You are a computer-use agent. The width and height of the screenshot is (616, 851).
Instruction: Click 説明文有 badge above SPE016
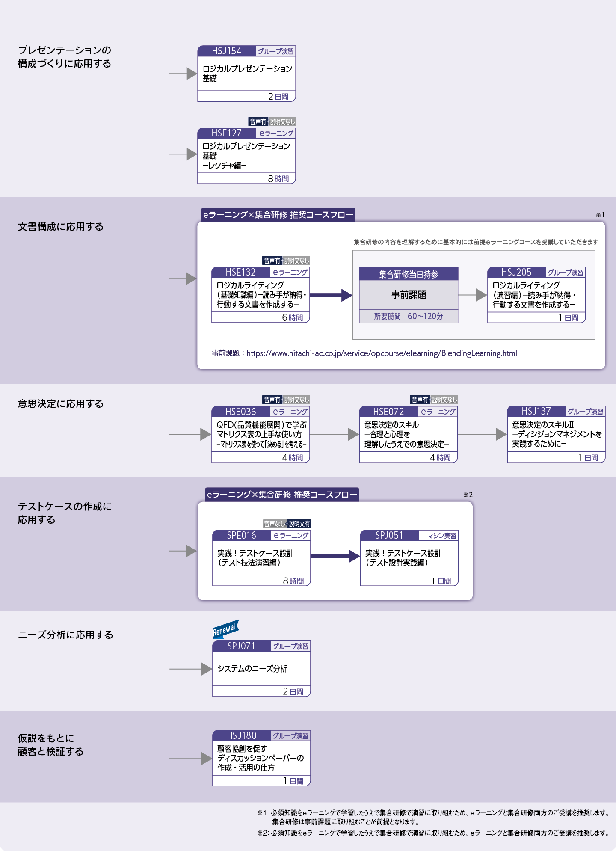(299, 524)
